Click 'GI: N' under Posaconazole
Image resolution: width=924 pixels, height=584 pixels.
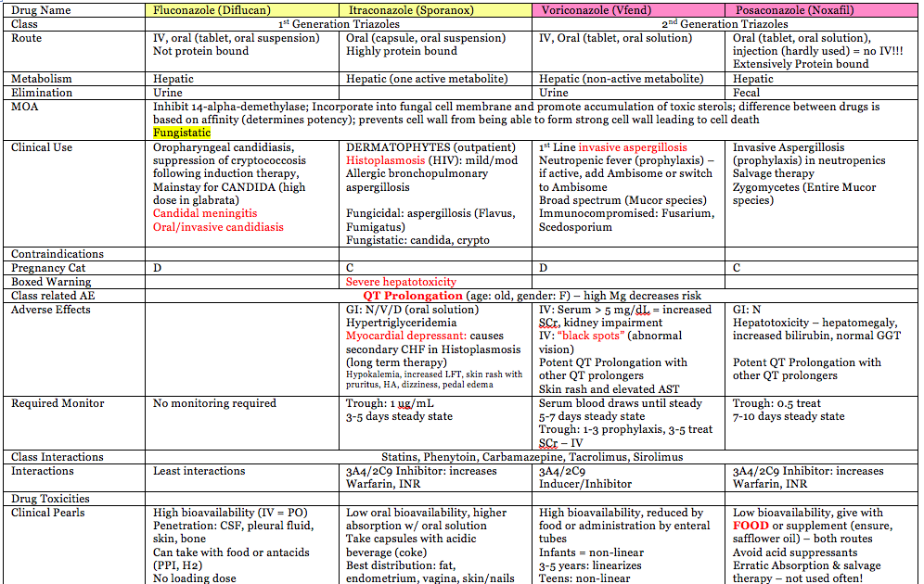747,310
